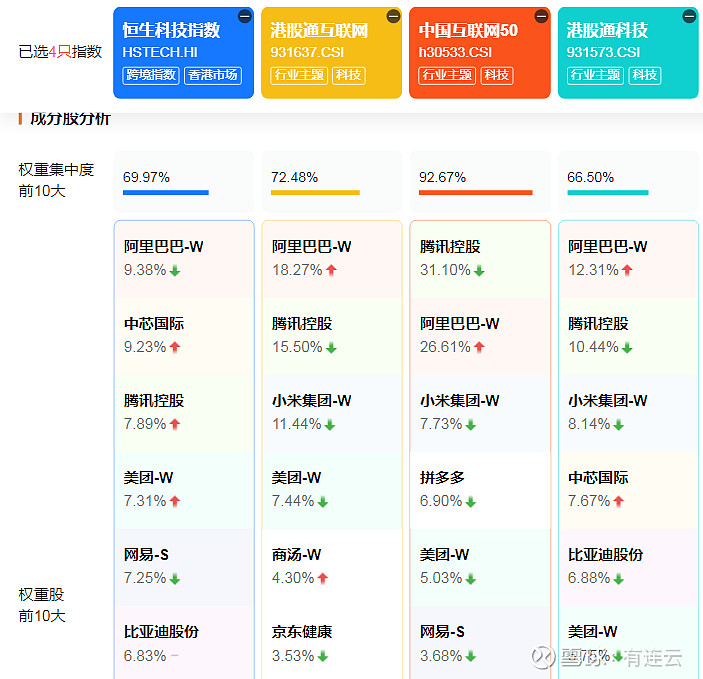Click the down arrow beside 7.25%
The width and height of the screenshot is (703, 679).
coord(175,579)
